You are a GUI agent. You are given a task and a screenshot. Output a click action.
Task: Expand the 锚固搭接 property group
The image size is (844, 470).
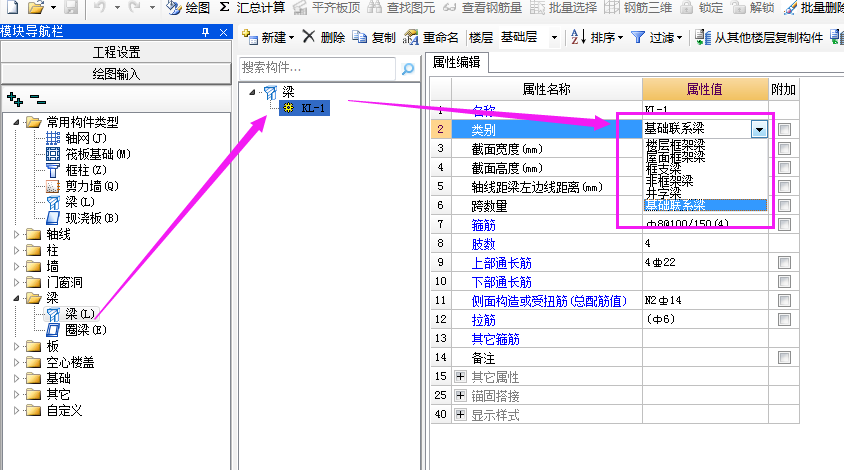[460, 396]
